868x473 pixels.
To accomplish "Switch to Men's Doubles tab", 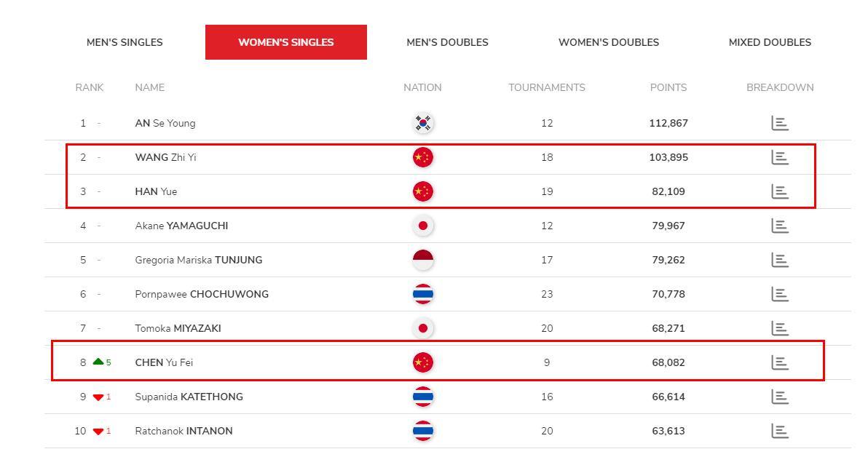I will click(x=447, y=42).
